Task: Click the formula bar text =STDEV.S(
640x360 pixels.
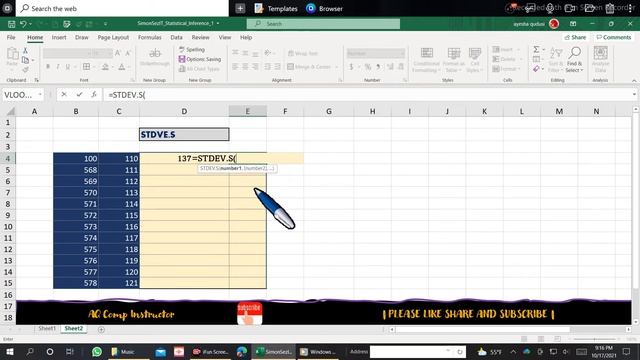Action: click(127, 95)
